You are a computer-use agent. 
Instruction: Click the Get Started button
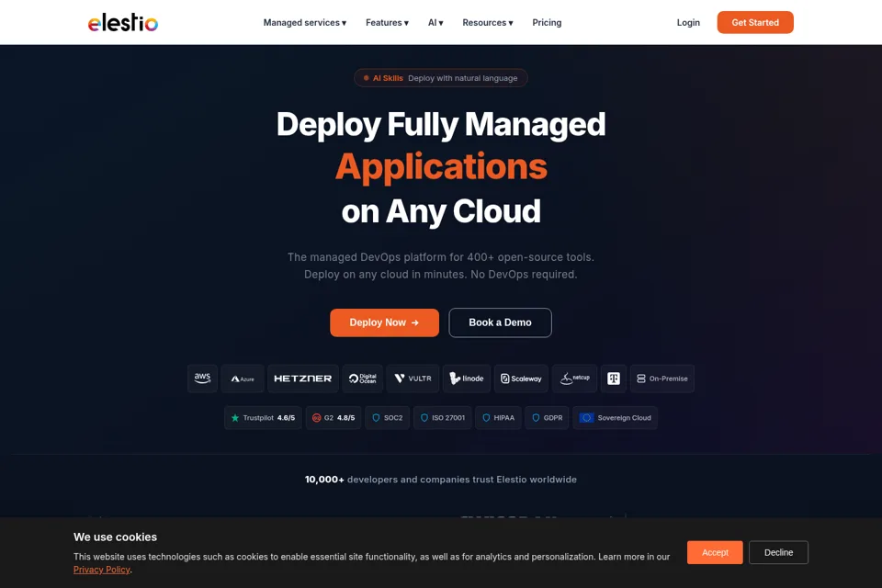coord(755,22)
